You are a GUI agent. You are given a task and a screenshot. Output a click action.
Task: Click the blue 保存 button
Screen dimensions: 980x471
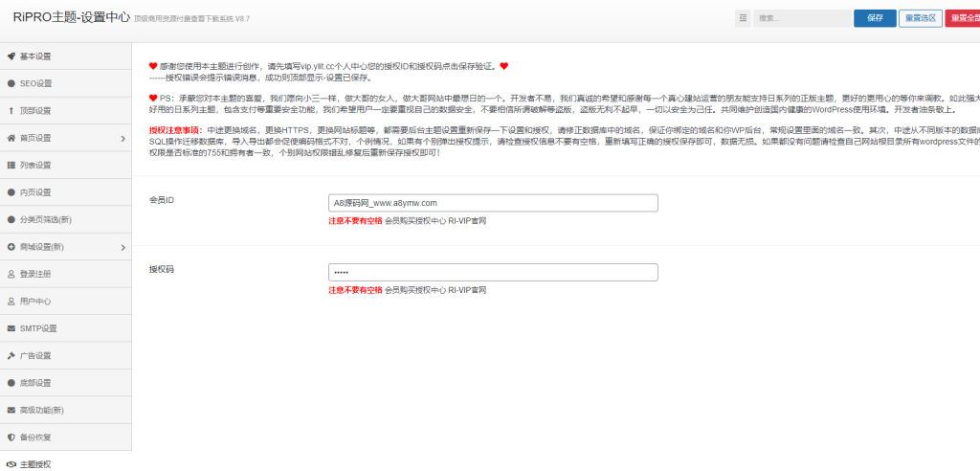pos(875,18)
